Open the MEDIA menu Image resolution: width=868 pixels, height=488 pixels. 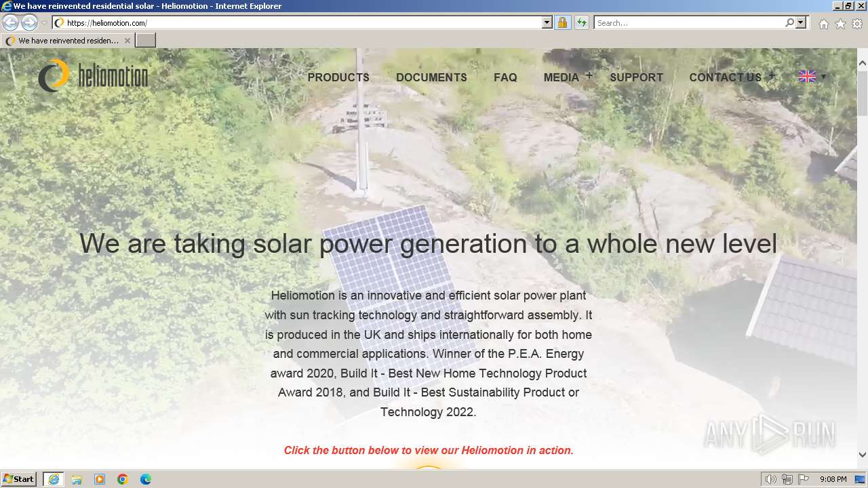561,77
